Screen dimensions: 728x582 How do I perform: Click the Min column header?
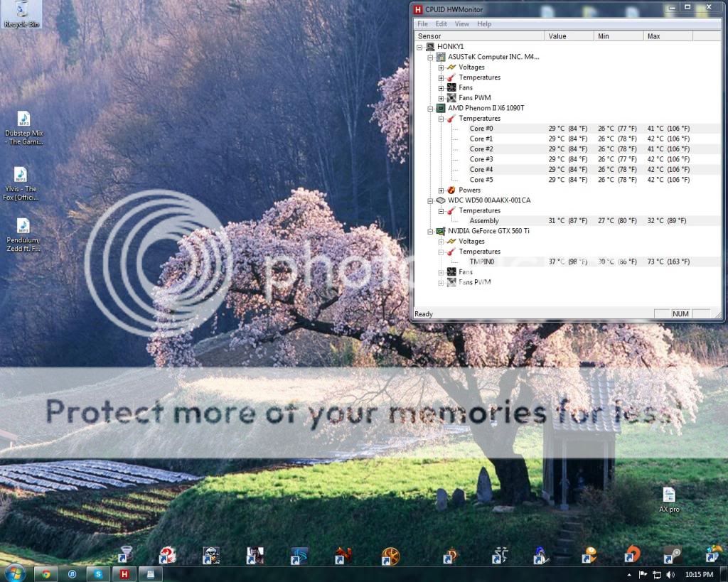pos(619,36)
